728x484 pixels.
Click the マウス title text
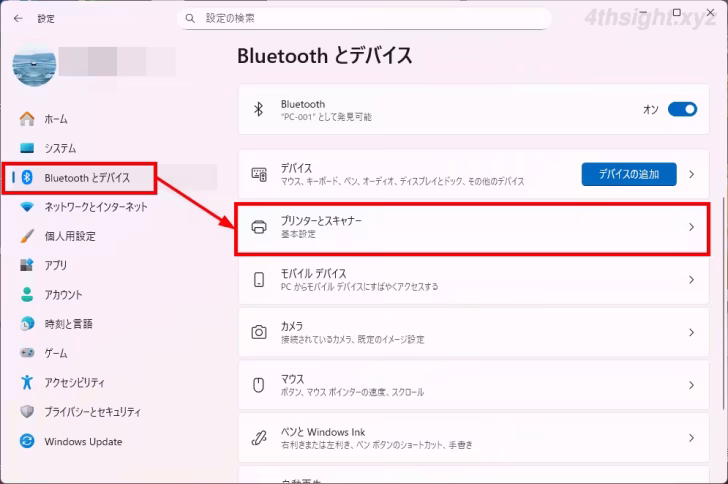click(x=292, y=379)
